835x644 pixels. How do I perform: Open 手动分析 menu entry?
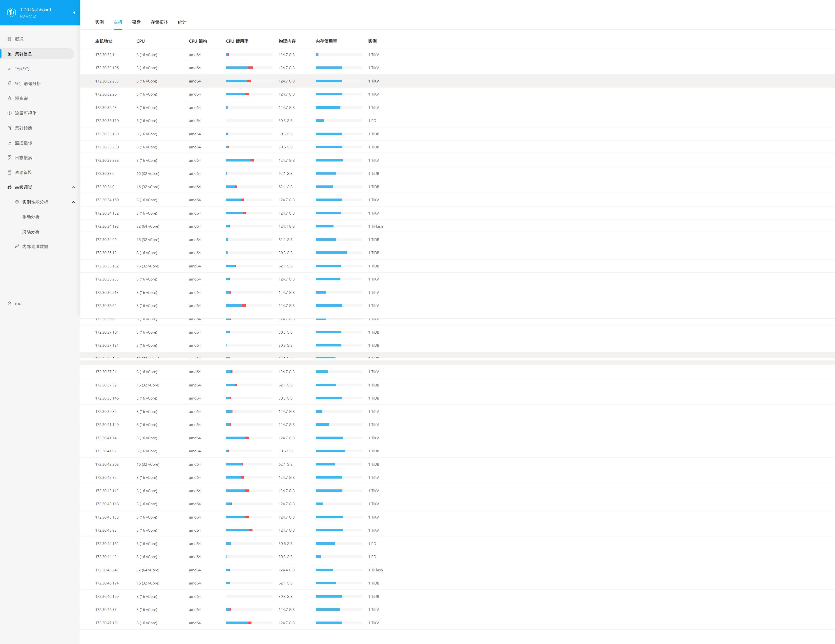[x=31, y=217]
